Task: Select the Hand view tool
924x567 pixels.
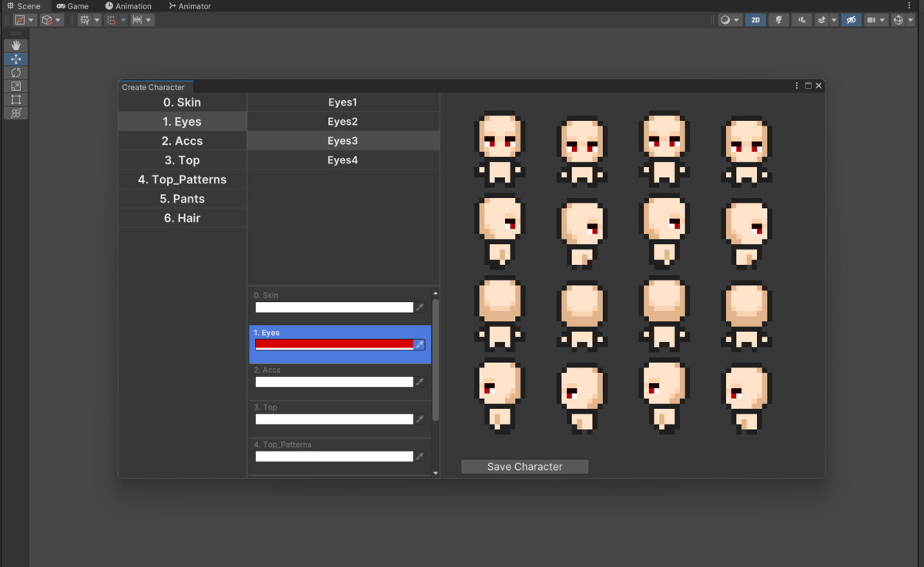Action: click(15, 45)
